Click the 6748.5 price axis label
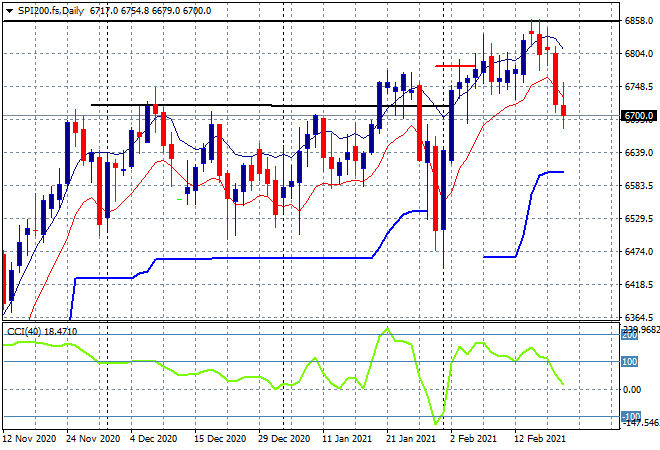This screenshot has width=660, height=450. (x=639, y=87)
